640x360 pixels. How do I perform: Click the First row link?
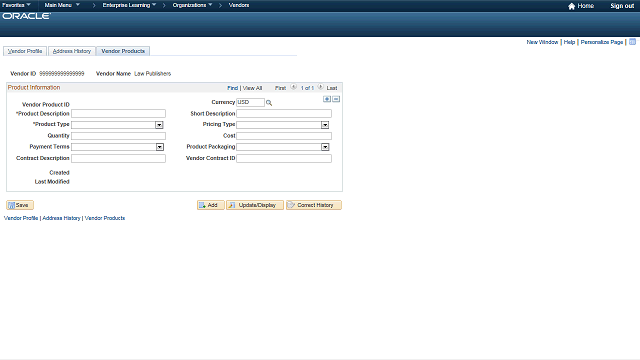(280, 88)
